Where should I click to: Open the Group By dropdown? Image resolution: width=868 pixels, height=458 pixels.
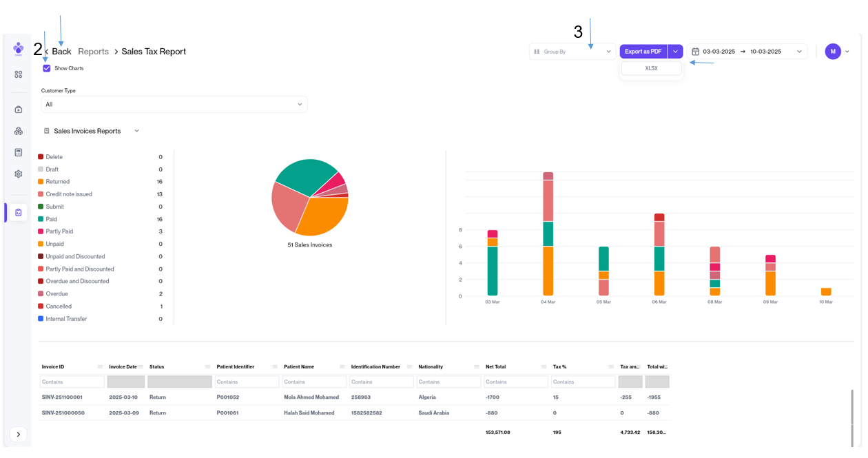click(x=572, y=52)
